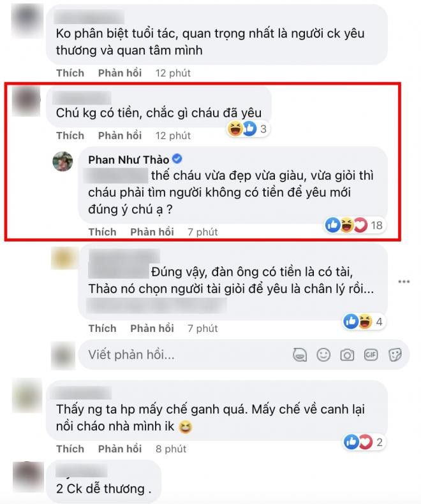Open Phan Như Thảo's profile name link

tap(129, 160)
